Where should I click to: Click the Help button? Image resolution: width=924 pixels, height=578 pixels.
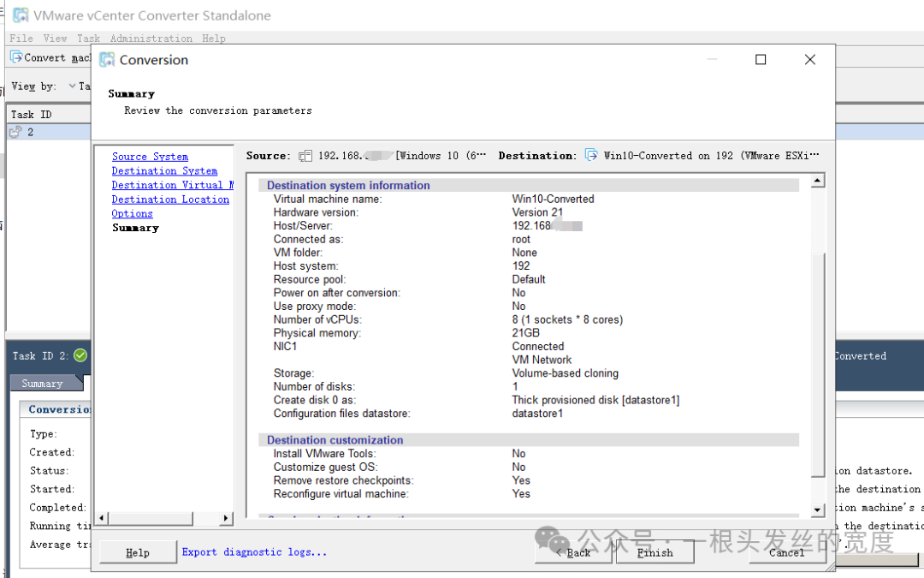coord(138,552)
